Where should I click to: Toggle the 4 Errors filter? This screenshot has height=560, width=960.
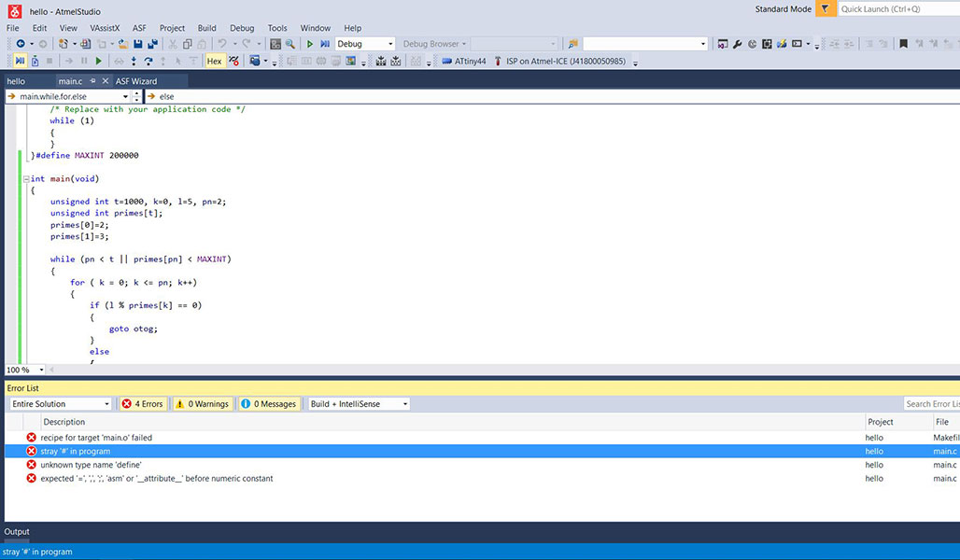(x=142, y=404)
